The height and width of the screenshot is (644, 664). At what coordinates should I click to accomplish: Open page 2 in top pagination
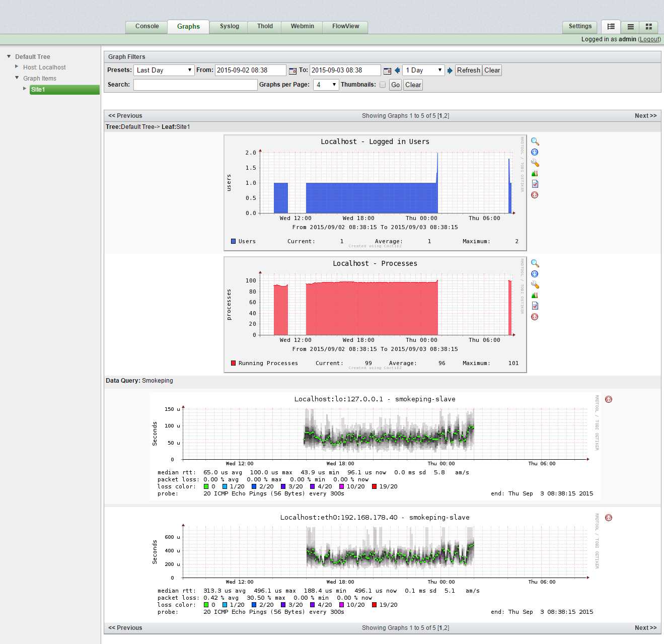coord(446,116)
